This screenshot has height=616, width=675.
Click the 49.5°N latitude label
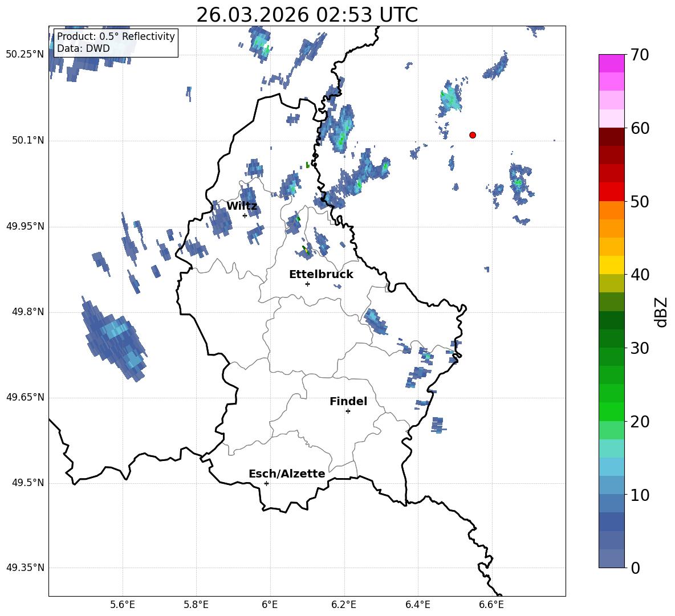pos(28,483)
